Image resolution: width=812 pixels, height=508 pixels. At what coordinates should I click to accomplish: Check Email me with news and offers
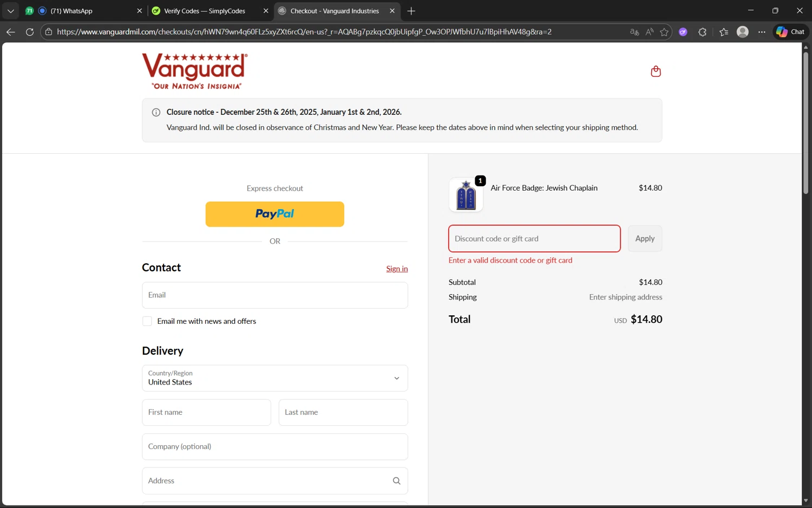(147, 321)
